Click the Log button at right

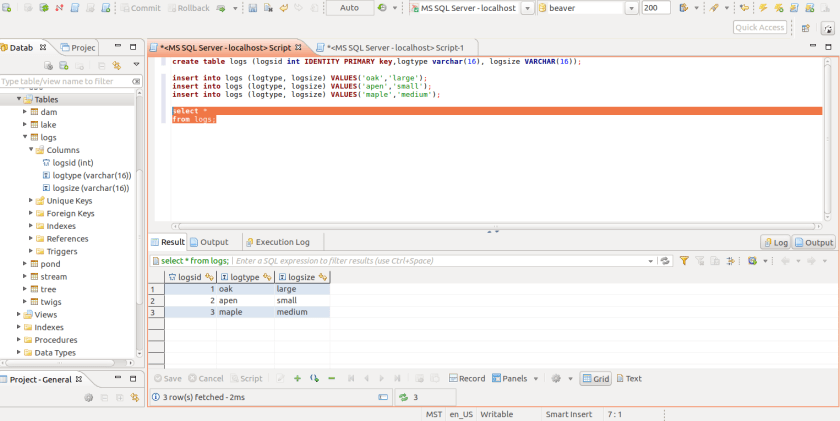coord(775,242)
